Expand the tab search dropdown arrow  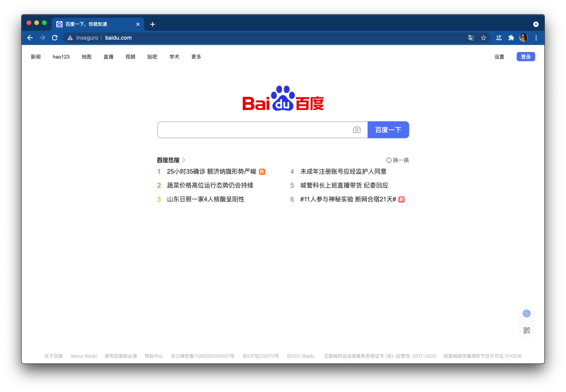coord(536,24)
